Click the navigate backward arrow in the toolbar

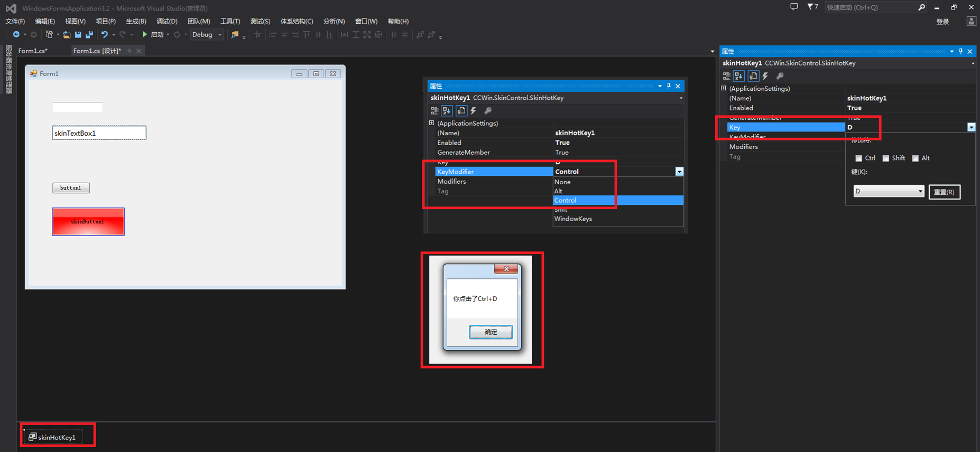16,35
